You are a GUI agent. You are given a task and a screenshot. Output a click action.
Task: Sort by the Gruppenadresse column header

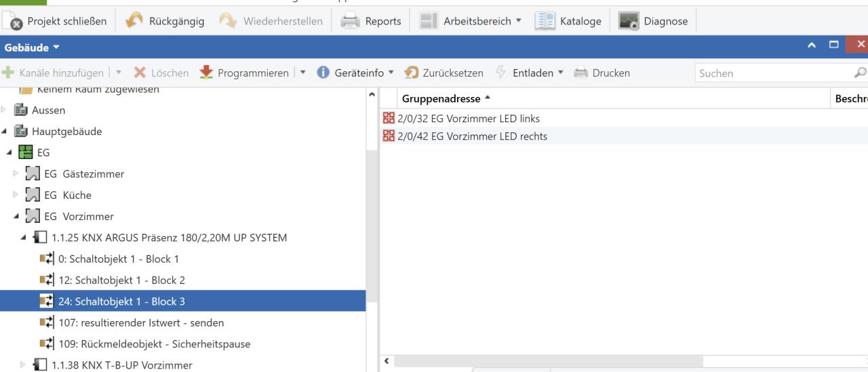pyautogui.click(x=441, y=98)
